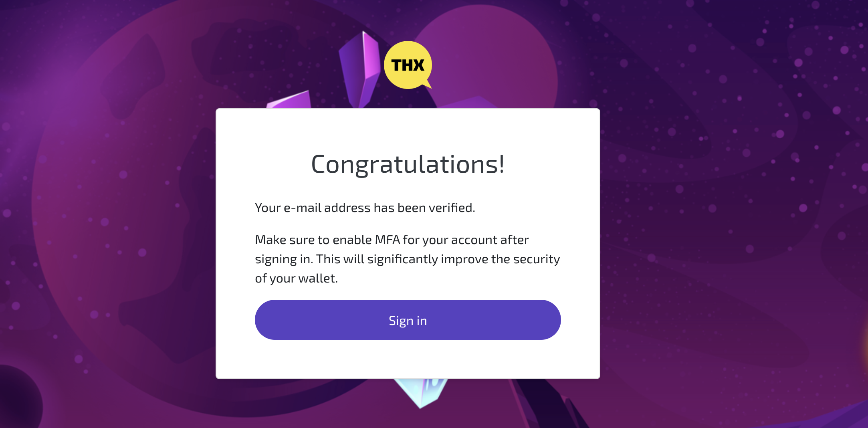
Task: Click the phrase 'of your wallet.'
Action: (x=297, y=278)
